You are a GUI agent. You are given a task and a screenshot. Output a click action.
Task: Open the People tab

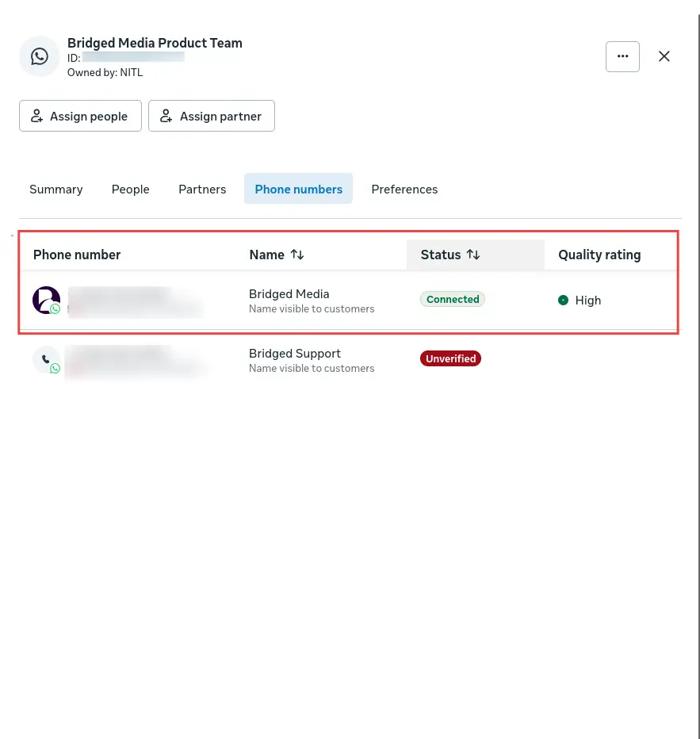coord(131,189)
